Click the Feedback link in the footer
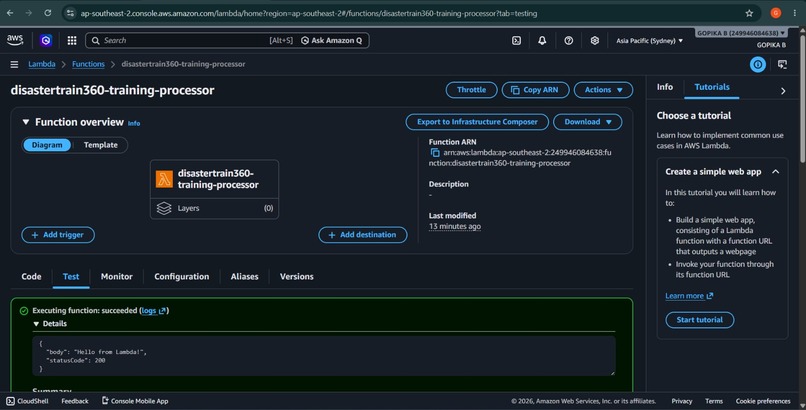Viewport: 806px width, 410px height. coord(75,401)
